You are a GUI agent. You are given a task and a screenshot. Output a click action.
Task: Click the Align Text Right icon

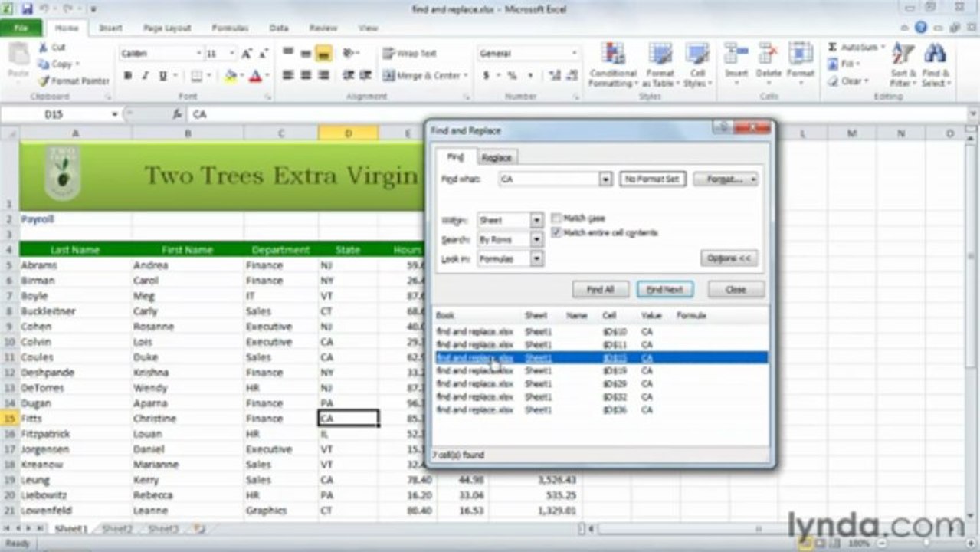[323, 76]
